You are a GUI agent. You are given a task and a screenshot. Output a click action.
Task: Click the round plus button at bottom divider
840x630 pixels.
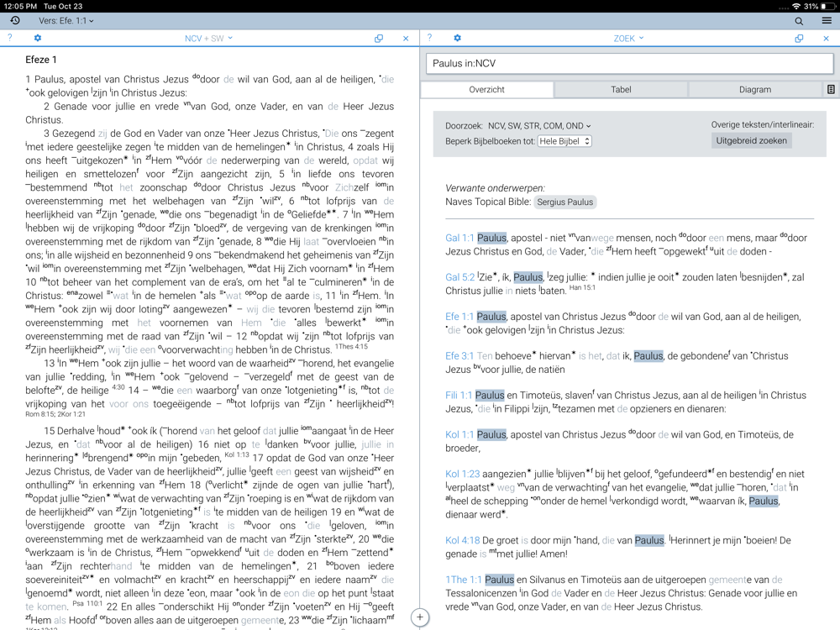point(420,617)
